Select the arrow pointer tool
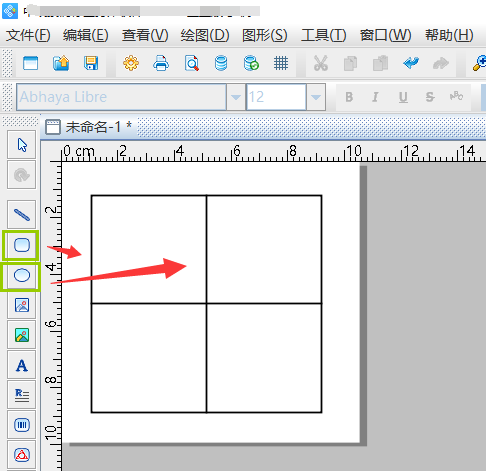Image resolution: width=486 pixels, height=471 pixels. click(x=22, y=145)
